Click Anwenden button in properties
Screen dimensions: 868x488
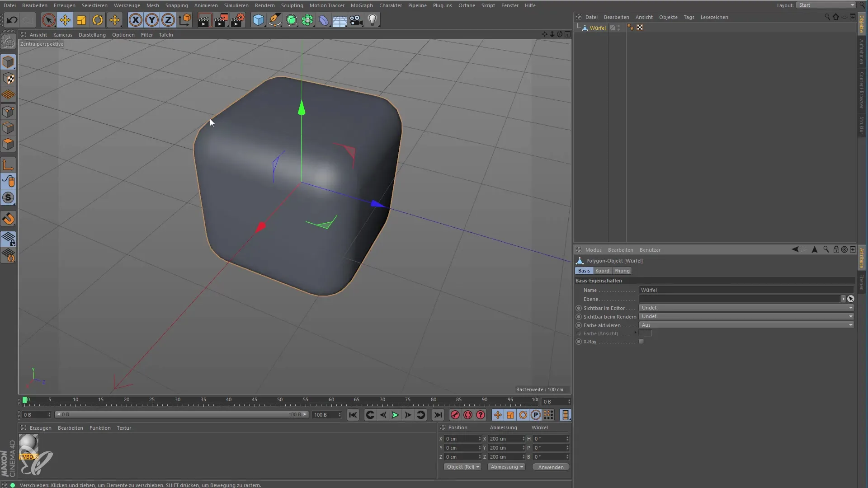point(550,467)
